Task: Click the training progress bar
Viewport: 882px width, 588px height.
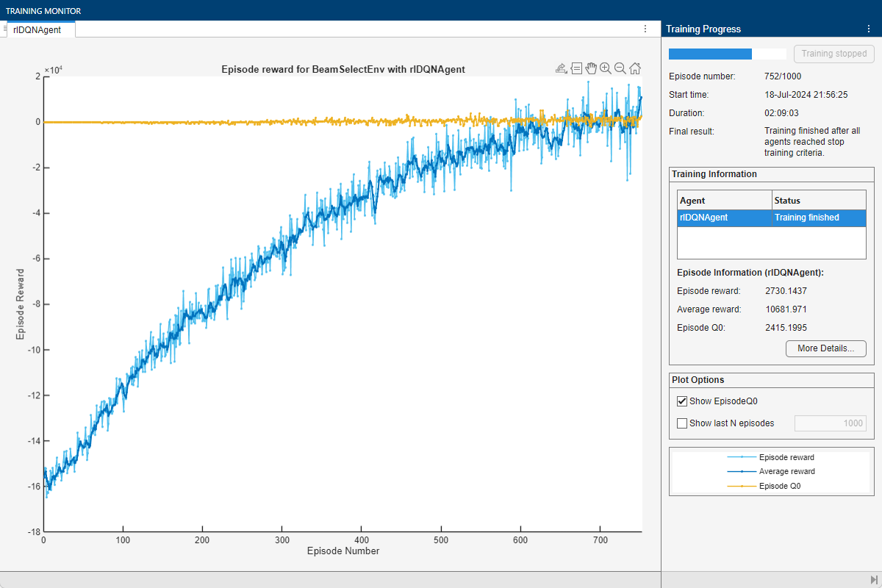Action: click(727, 54)
